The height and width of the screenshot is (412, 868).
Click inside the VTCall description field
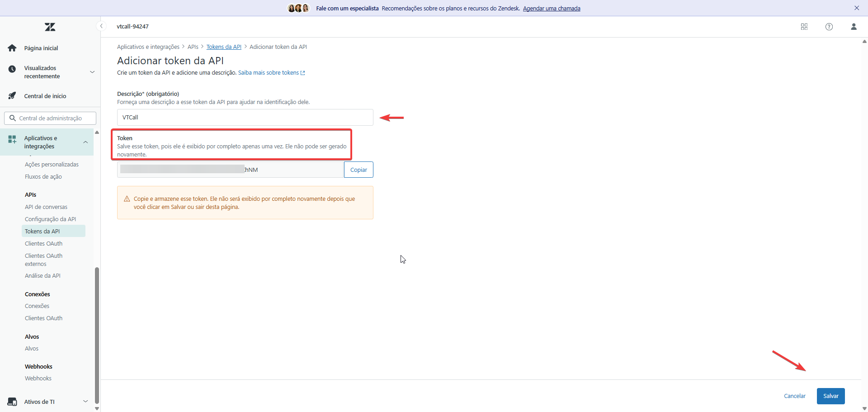245,117
